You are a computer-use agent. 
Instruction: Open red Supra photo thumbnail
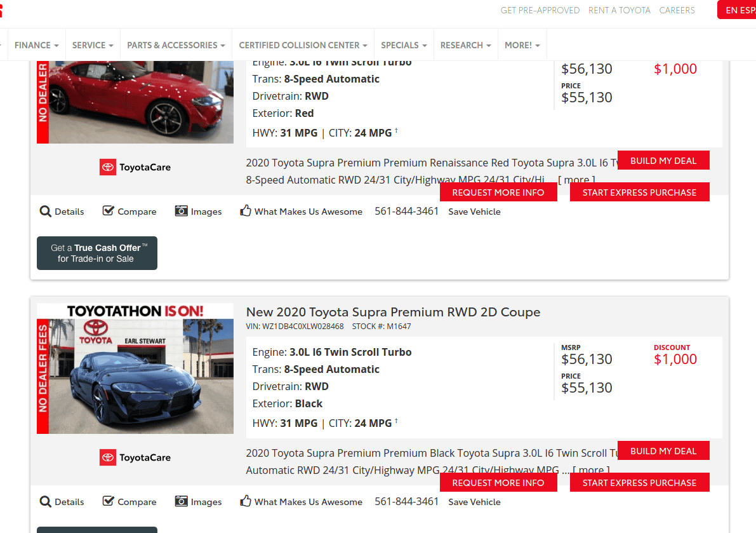tap(135, 102)
